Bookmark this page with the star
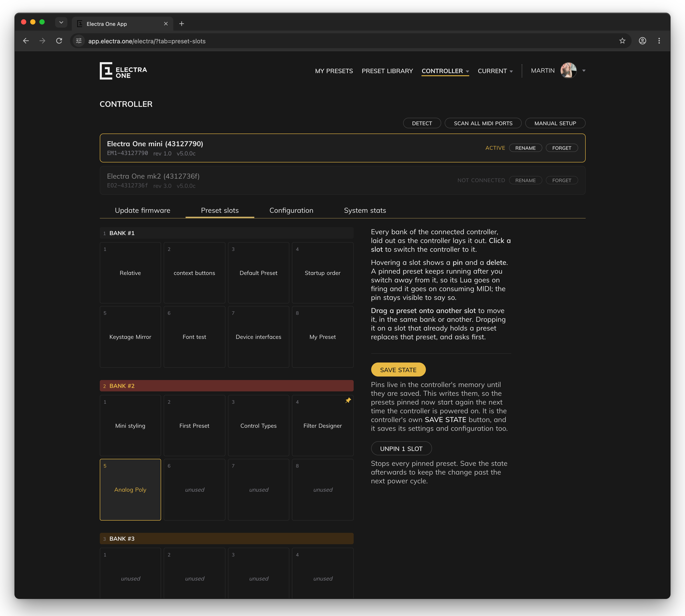This screenshot has height=616, width=685. pos(622,41)
